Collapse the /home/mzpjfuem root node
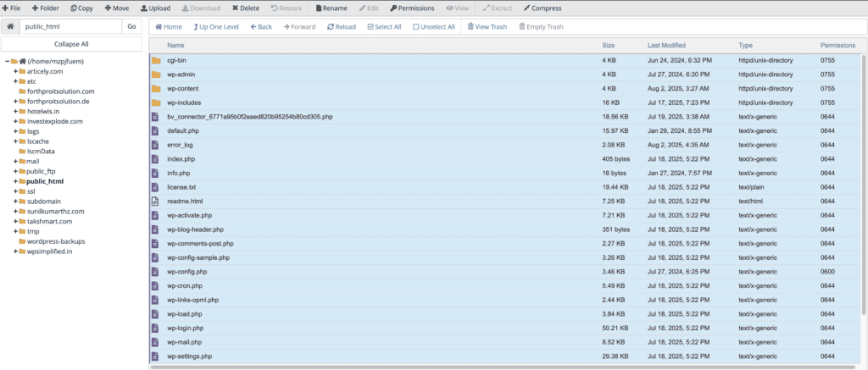 (7, 62)
